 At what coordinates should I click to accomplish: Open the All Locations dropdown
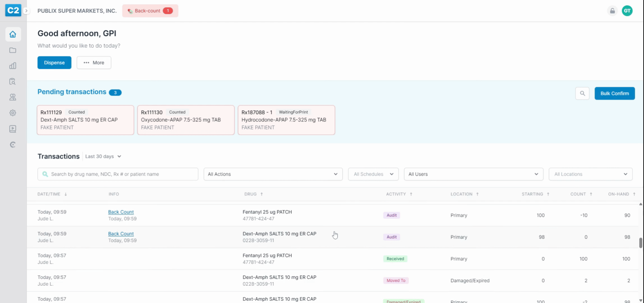(x=590, y=174)
